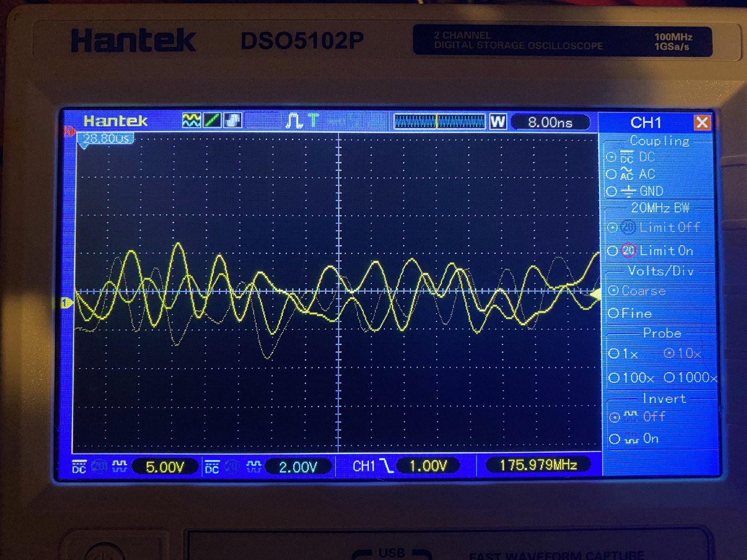Screen dimensions: 747x560
Task: Close the CH1 menu with X
Action: 702,122
